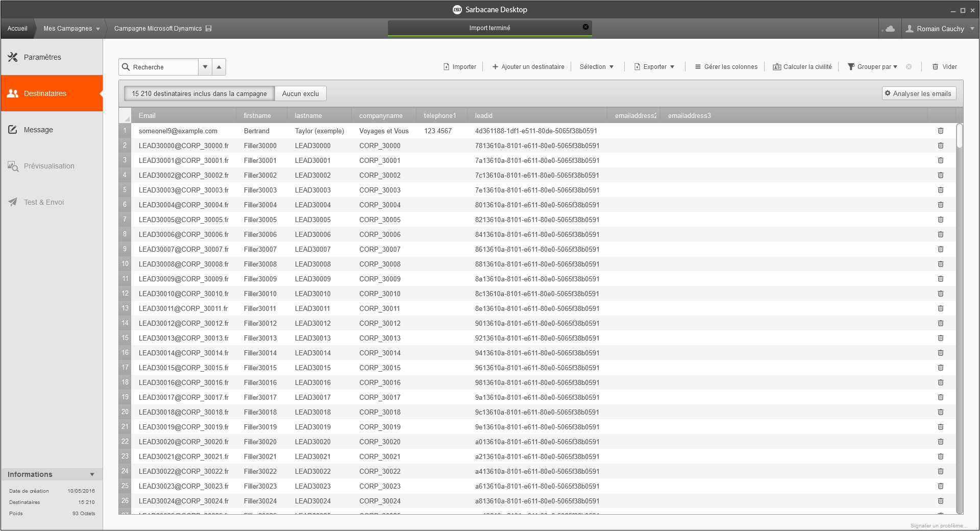
Task: Delete the LEAD30010 row via trash icon
Action: 941,294
